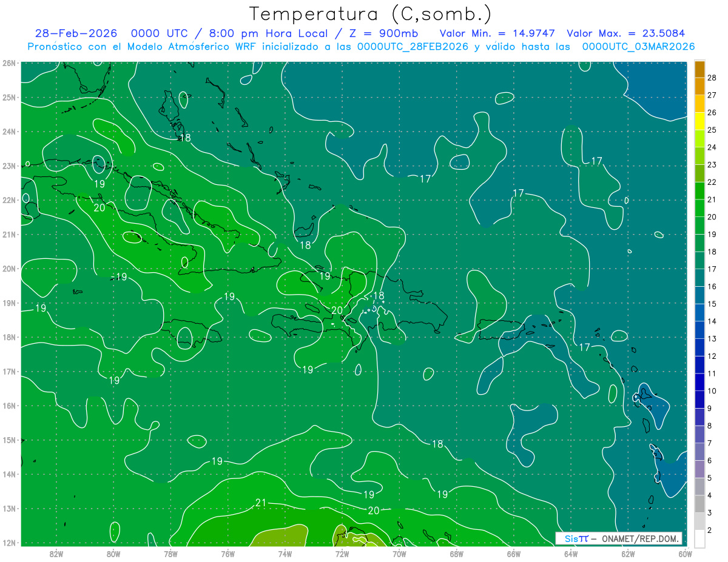The image size is (728, 562).
Task: Select '0000UTC_28FEB2026' initialization timestamp
Action: click(413, 47)
